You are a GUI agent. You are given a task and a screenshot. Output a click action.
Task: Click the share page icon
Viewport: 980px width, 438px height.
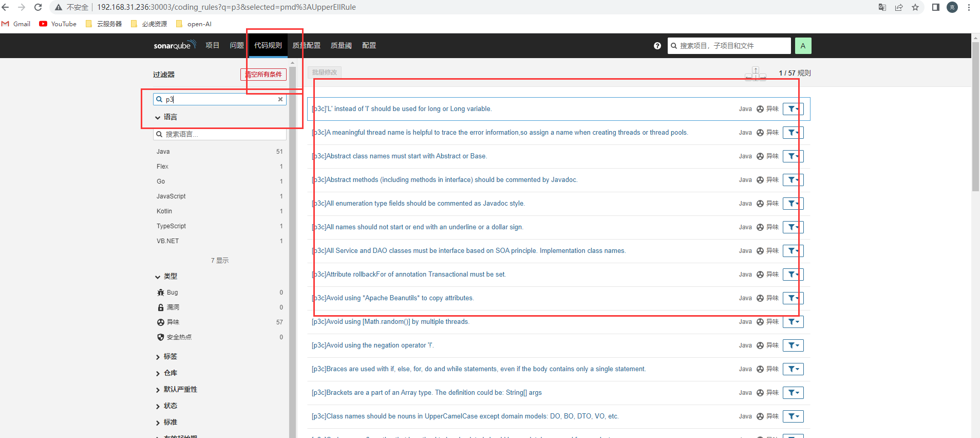tap(899, 7)
